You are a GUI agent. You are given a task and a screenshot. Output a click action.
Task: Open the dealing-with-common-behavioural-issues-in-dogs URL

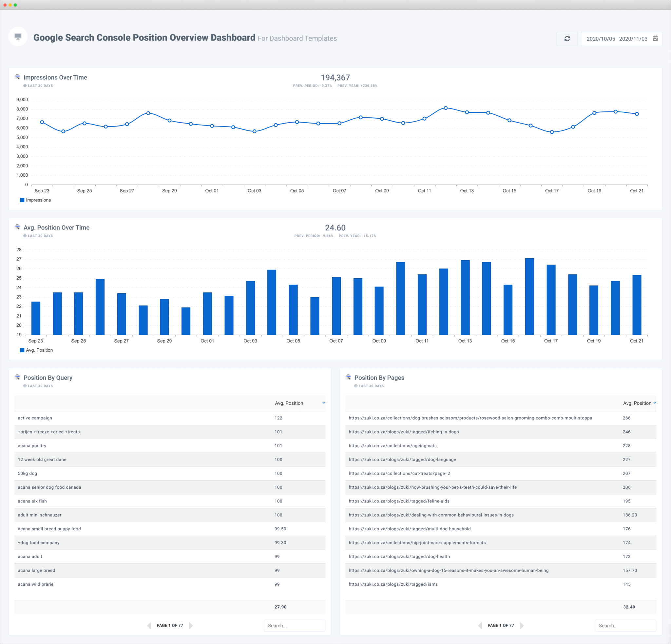point(431,515)
